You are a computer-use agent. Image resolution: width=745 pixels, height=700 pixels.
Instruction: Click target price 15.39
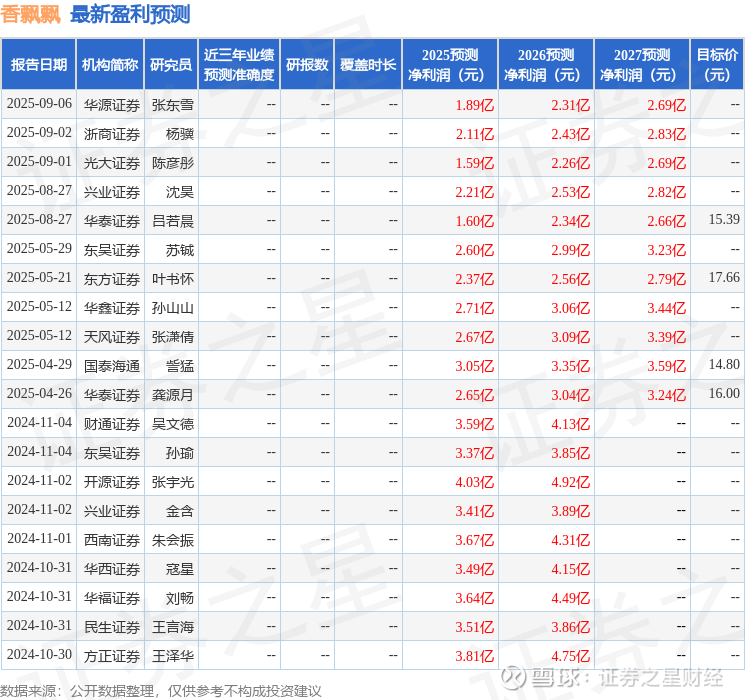click(x=724, y=220)
